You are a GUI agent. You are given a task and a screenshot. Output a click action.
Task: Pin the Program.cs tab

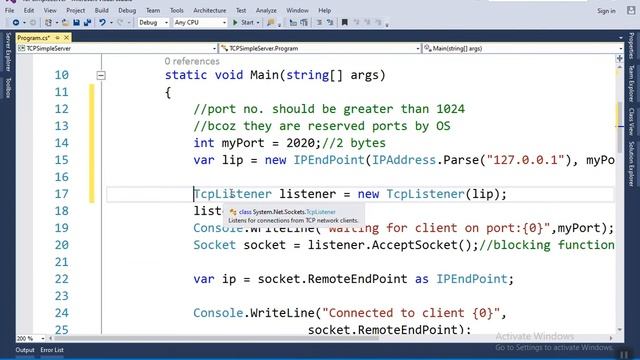tap(58, 38)
